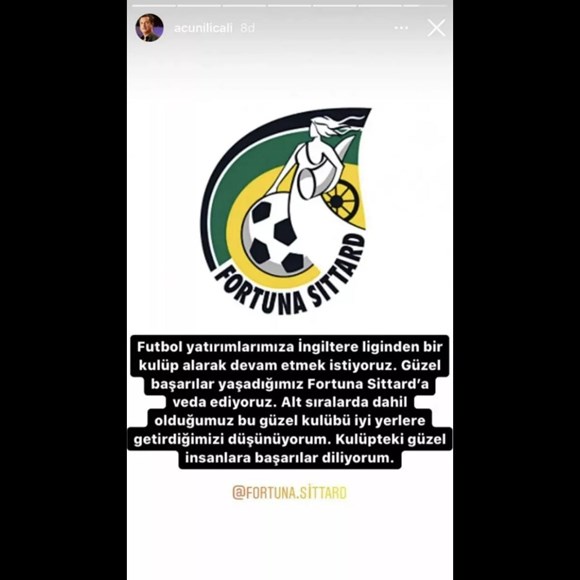Jump to the third story progress segment
The image size is (580, 580).
[244, 6]
